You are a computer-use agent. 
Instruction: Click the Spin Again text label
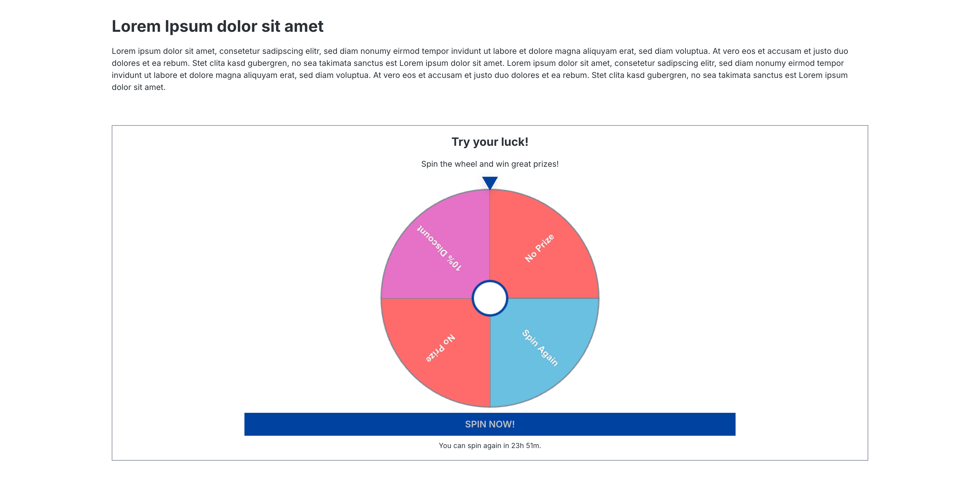pos(540,349)
